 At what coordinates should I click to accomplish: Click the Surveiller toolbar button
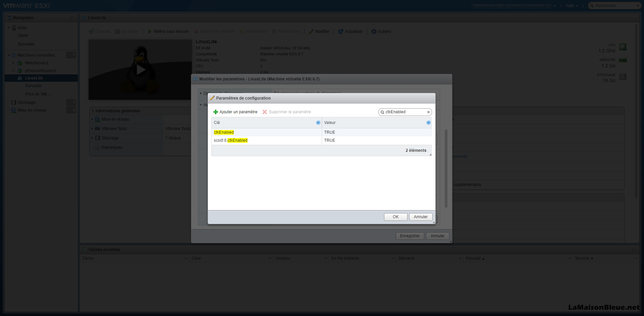coord(126,31)
